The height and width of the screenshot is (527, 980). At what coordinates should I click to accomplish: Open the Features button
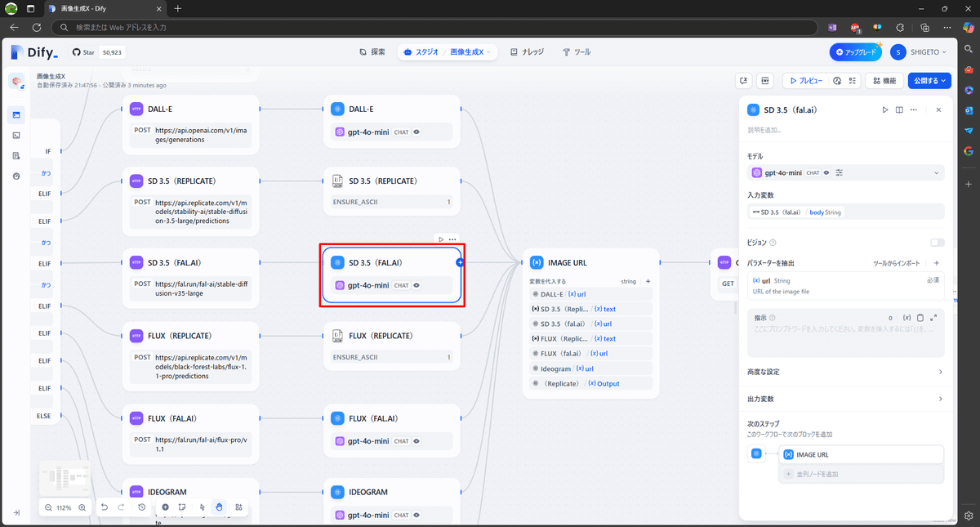tap(883, 81)
